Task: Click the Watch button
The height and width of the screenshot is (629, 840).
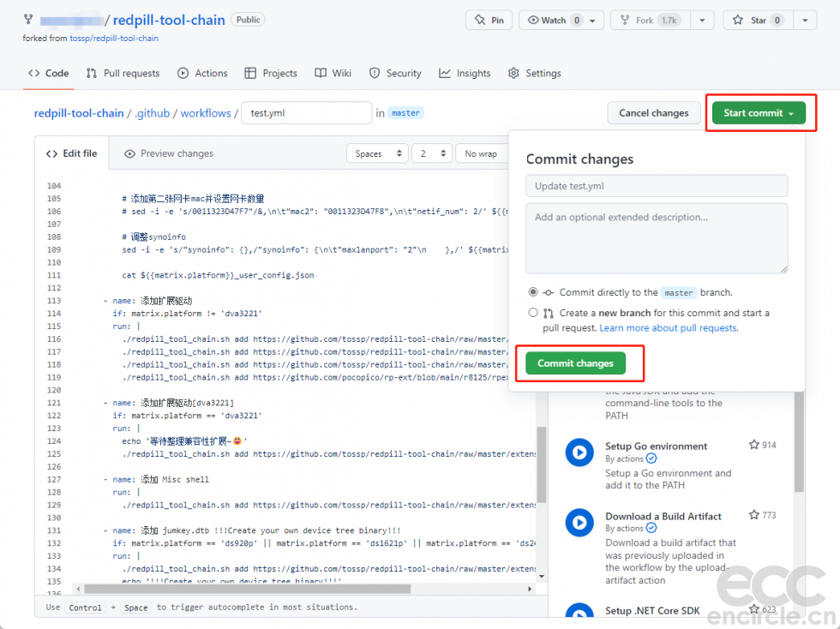Action: [554, 21]
